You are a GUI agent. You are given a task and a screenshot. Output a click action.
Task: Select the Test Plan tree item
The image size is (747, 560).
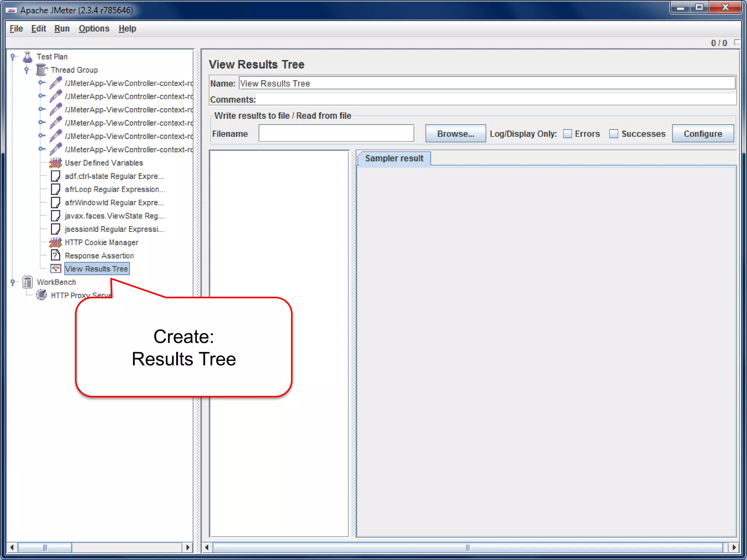(x=52, y=57)
